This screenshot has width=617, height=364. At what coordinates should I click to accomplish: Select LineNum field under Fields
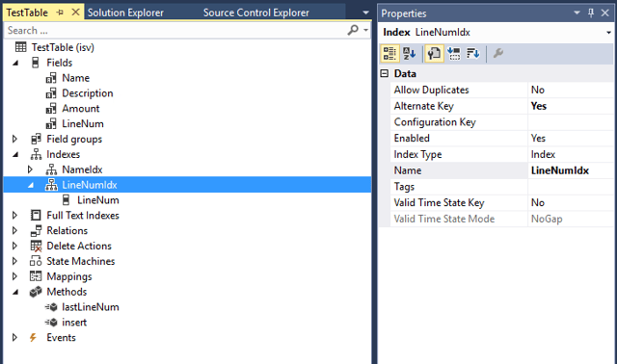coord(83,124)
